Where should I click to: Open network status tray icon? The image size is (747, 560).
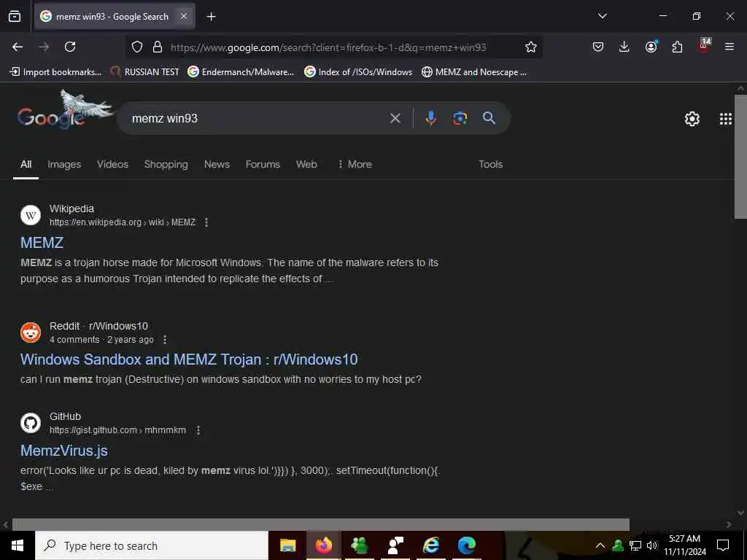[x=635, y=545]
